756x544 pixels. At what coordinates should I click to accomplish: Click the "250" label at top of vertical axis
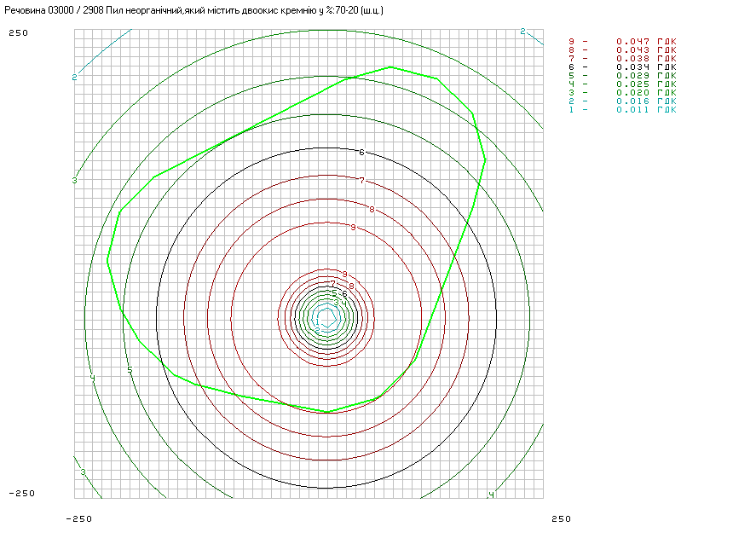(18, 32)
